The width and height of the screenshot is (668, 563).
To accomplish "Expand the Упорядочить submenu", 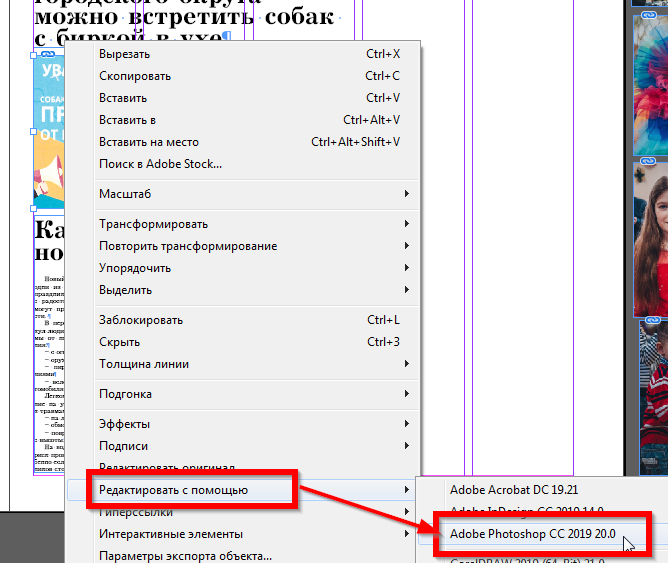I will 243,268.
